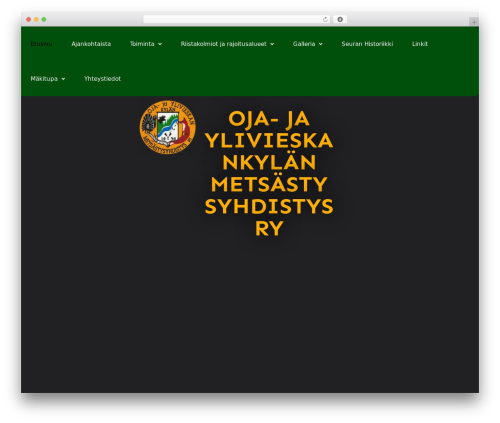Viewport: 500px width, 423px height.
Task: Open the Mäkitupa menu item
Action: click(x=44, y=79)
